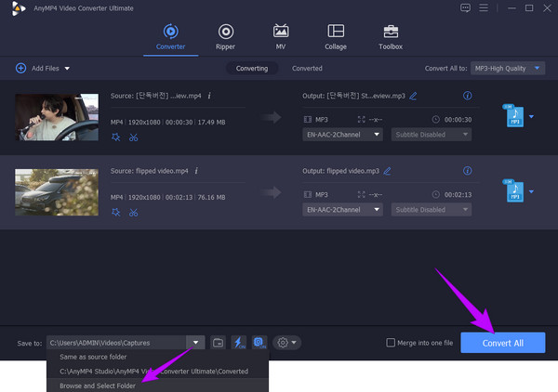558x392 pixels.
Task: Open cut tool for flipped video.mp4
Action: [x=133, y=213]
